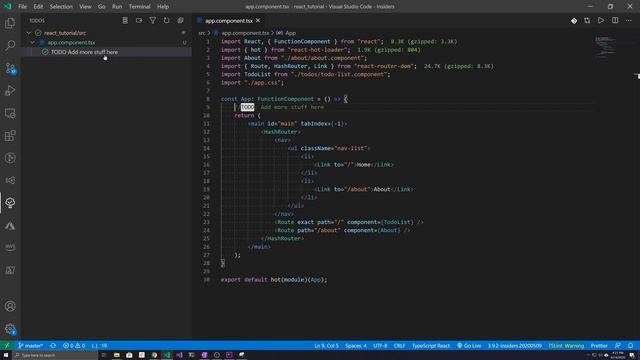
Task: Open the Edit menu
Action: pos(38,7)
